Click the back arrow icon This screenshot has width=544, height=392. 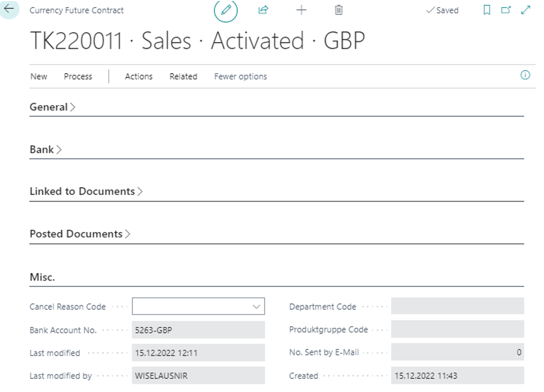click(9, 9)
